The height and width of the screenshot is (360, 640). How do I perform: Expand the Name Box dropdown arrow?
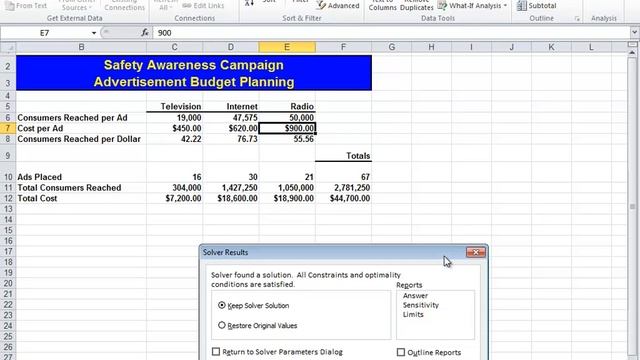93,33
